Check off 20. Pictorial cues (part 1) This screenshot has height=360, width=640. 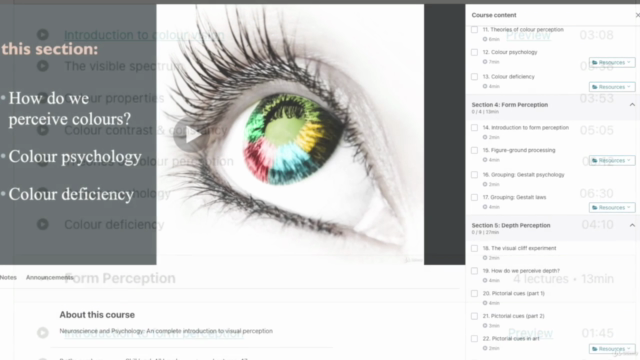[x=474, y=293]
